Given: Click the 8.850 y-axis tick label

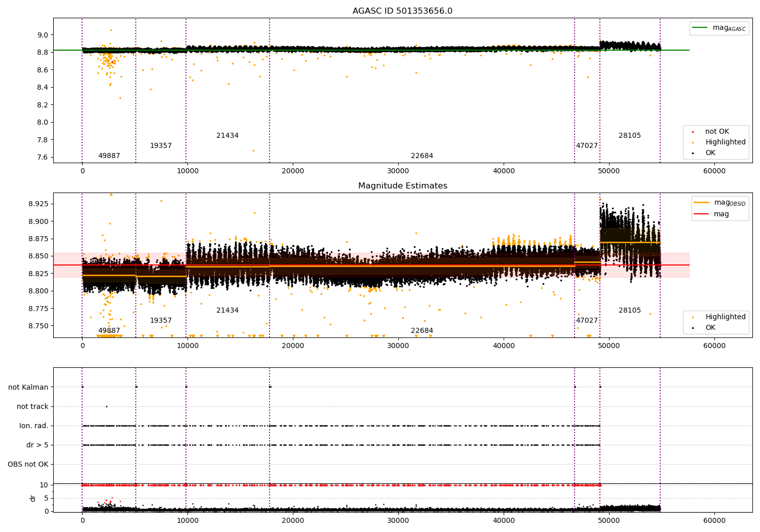Looking at the screenshot, I should pyautogui.click(x=38, y=256).
